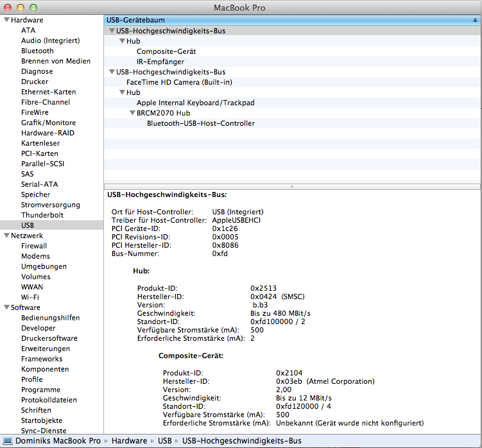Click USB-Hochgeschwindigkeits-Bus in path bar

point(241,441)
